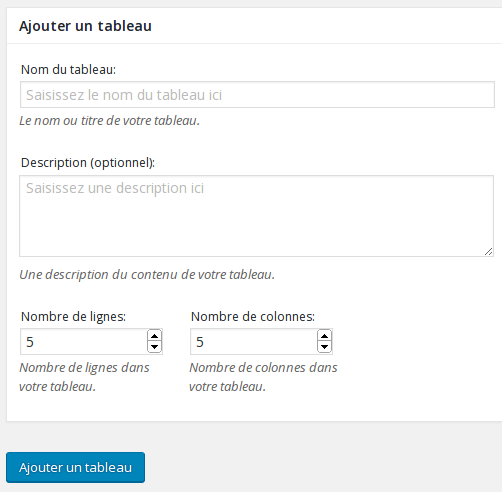Click the hint 'Le nom ou titre de votre tableau.'
This screenshot has width=502, height=492.
[x=109, y=121]
